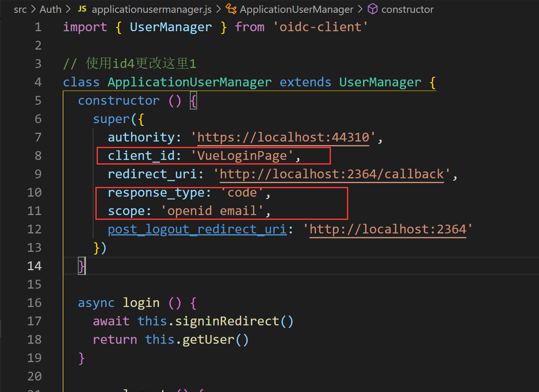Click the class symbol icon before ApplicationUserManager
Screen dimensions: 539x392
pyautogui.click(x=231, y=9)
